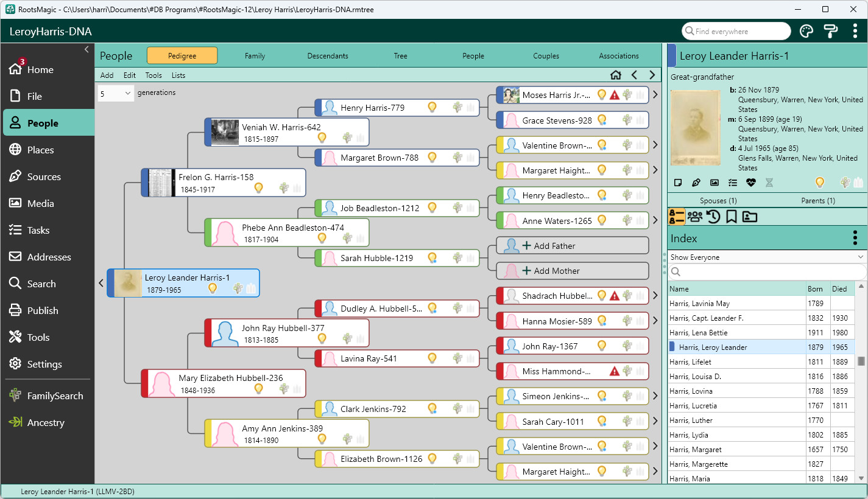Switch side panel to Bookmarks icon

coord(732,216)
